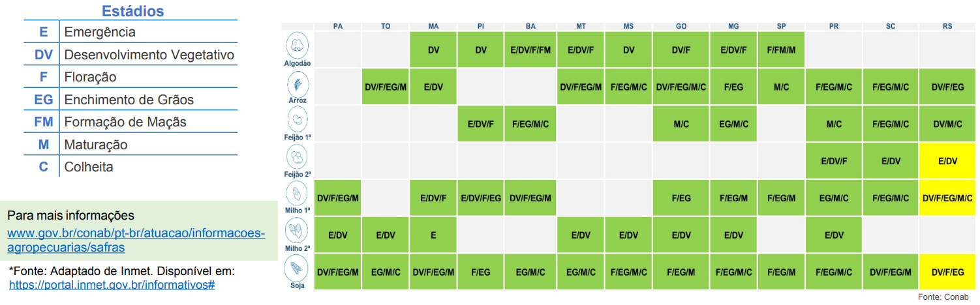Viewport: 980px width, 305px height.
Task: Select the PA state column header
Action: click(337, 26)
